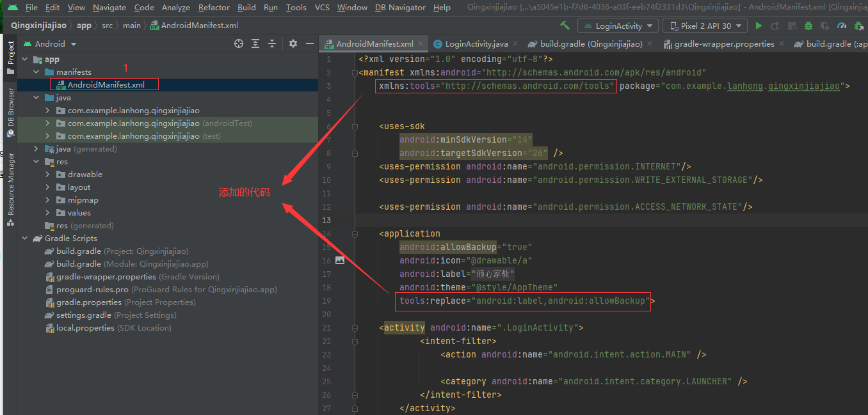
Task: Close the gradle-wrapper.properties tab
Action: (x=783, y=44)
